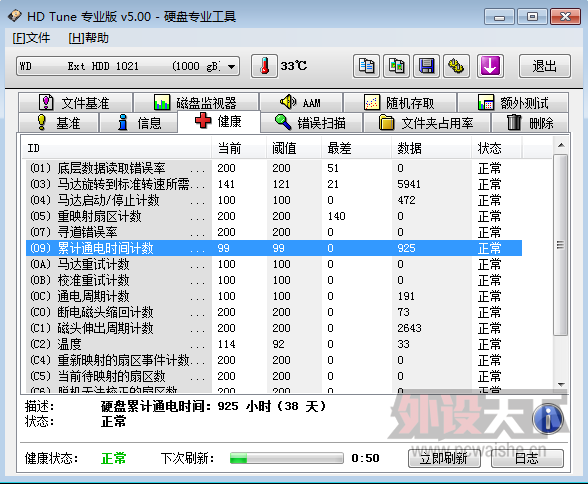Click the list scrollbar up arrow
The width and height of the screenshot is (588, 484).
[561, 145]
